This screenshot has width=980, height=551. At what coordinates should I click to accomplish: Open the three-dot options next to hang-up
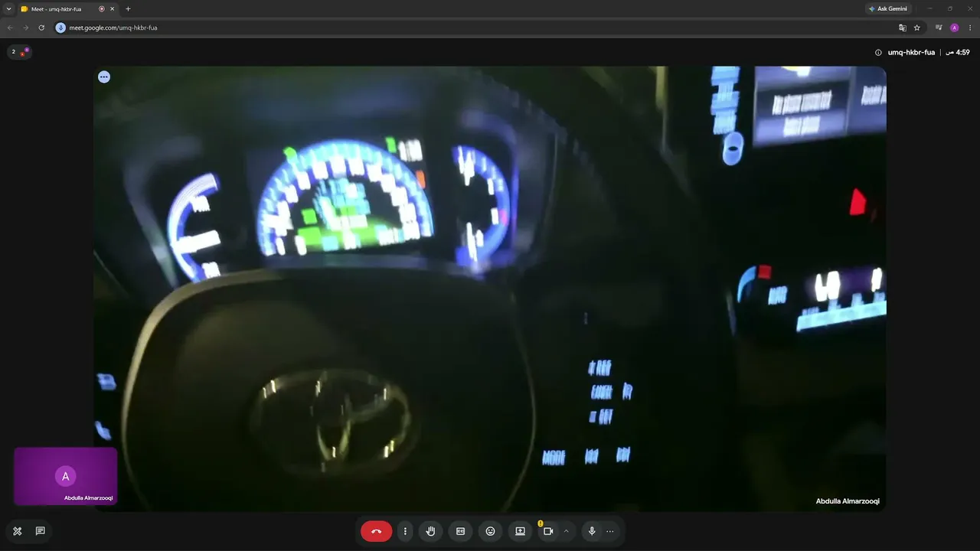405,531
